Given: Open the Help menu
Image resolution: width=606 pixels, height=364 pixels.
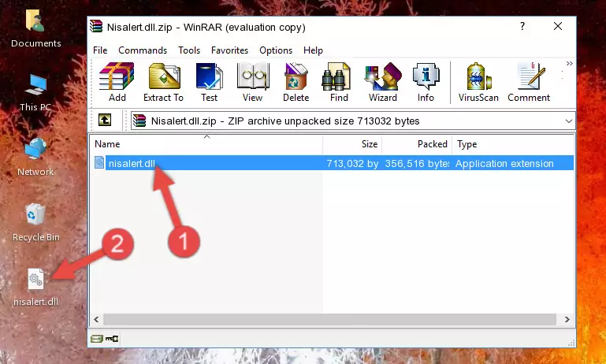Looking at the screenshot, I should click(313, 50).
